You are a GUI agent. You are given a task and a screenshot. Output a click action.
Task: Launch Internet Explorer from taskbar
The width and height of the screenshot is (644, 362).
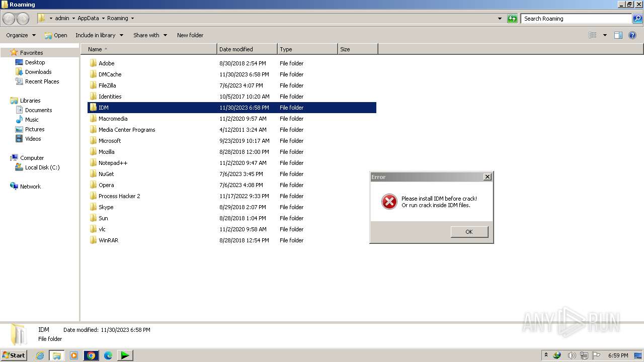40,355
